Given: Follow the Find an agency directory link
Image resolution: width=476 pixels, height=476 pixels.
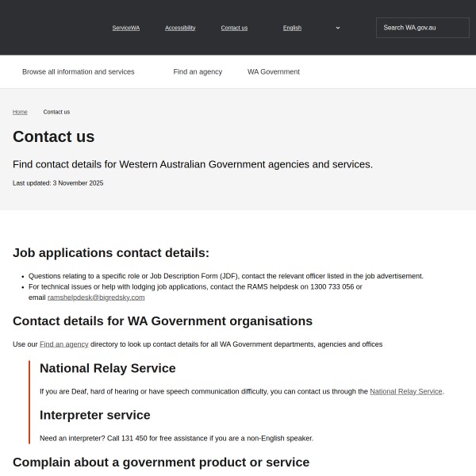Looking at the screenshot, I should 63,344.
